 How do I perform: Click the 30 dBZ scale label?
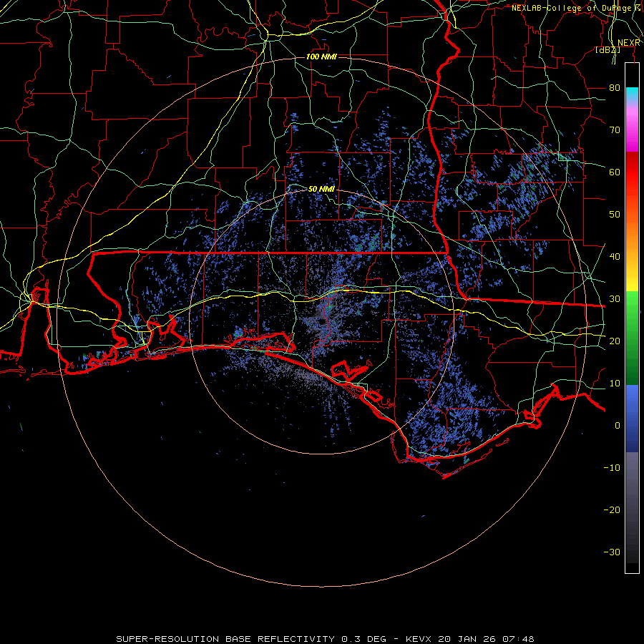click(x=615, y=299)
